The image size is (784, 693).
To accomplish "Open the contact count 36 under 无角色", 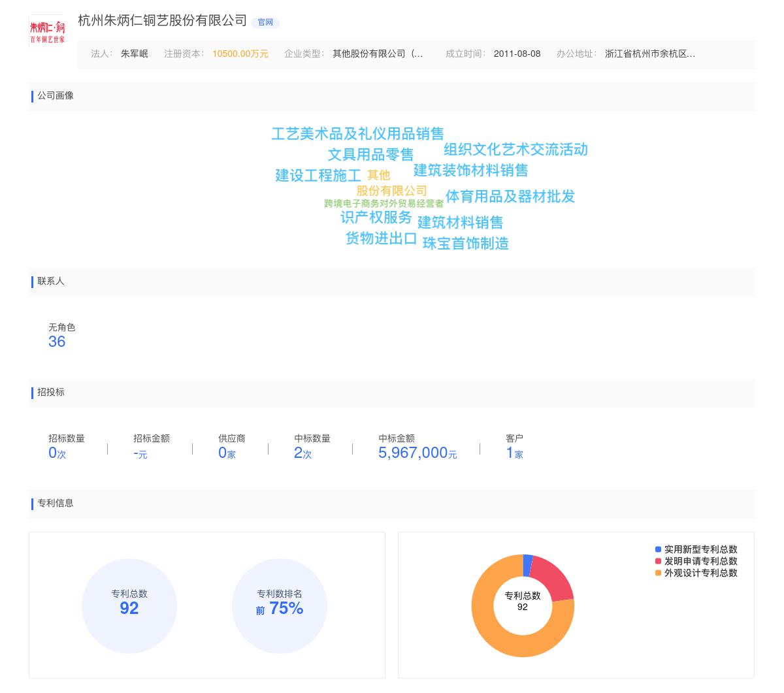I will tap(57, 342).
